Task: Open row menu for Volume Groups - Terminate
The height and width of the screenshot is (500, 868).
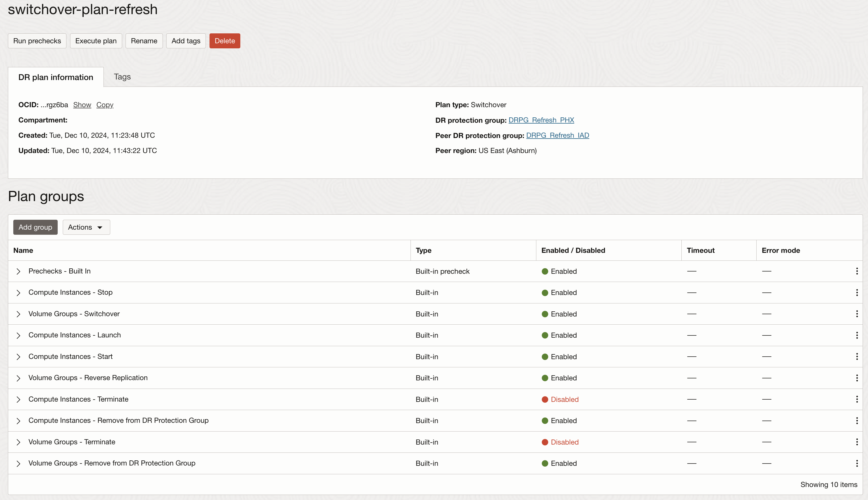Action: coord(857,442)
